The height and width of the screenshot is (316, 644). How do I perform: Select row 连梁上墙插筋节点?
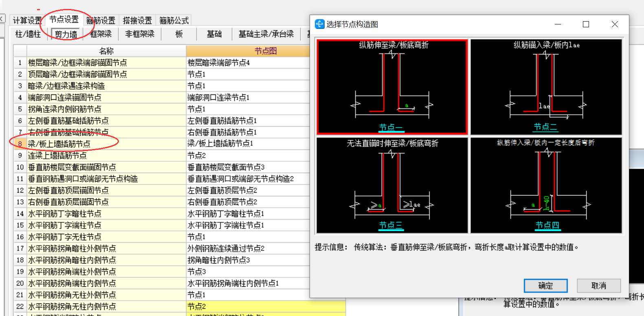click(106, 156)
